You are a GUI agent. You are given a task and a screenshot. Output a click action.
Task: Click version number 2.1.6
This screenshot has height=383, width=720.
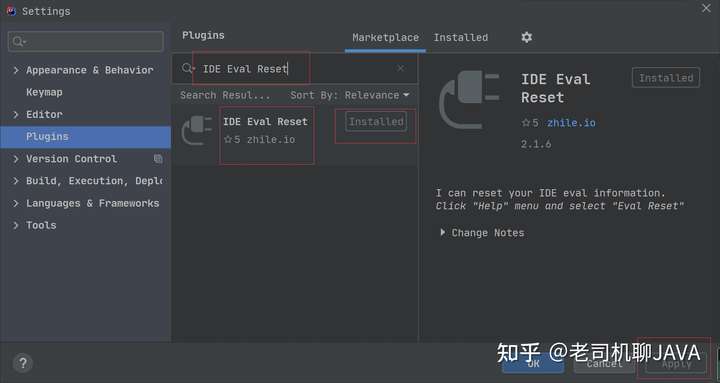coord(535,144)
